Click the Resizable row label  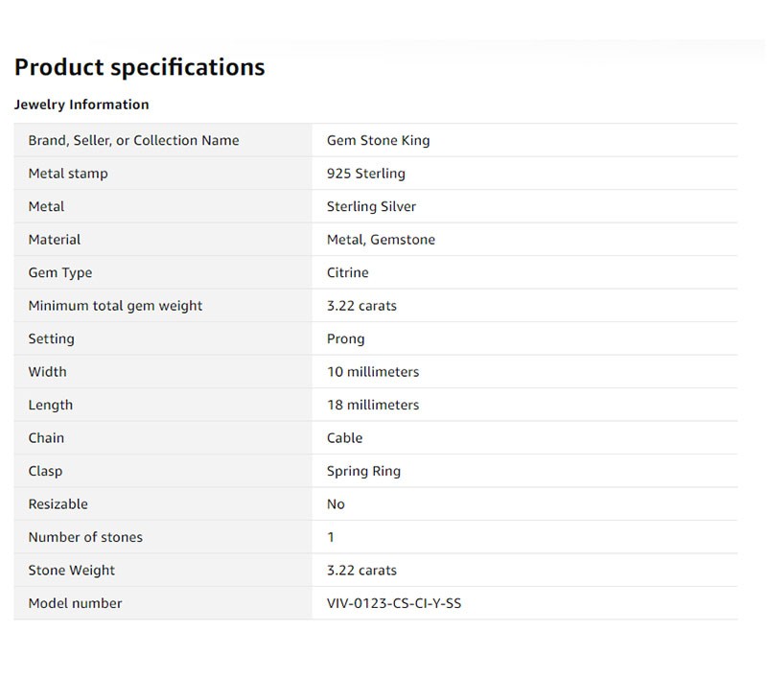[58, 504]
